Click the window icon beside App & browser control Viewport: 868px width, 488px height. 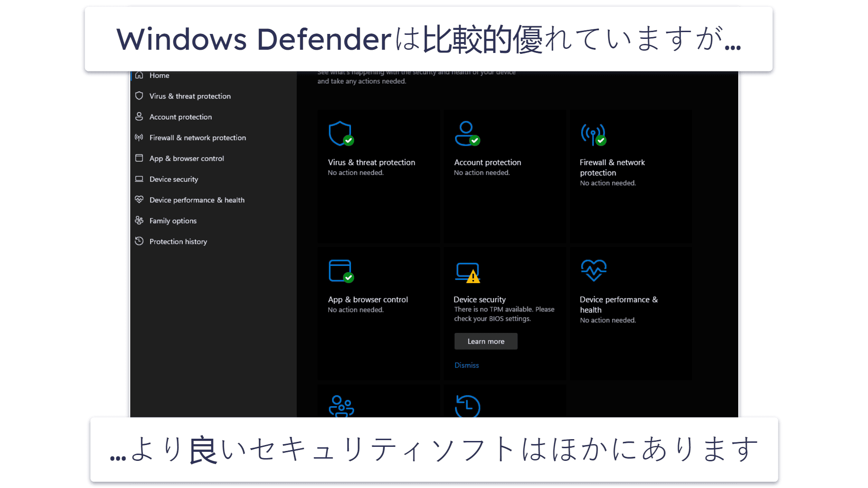pos(139,158)
